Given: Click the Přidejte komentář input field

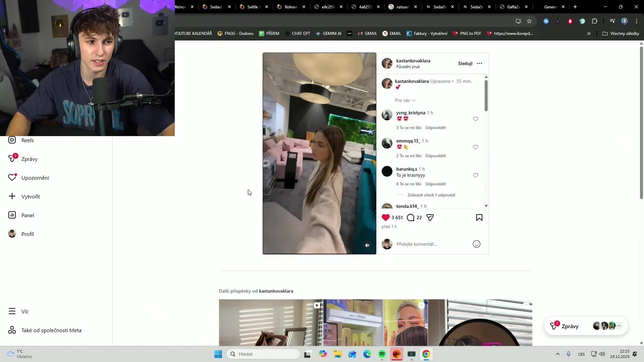Looking at the screenshot, I should coord(433,244).
